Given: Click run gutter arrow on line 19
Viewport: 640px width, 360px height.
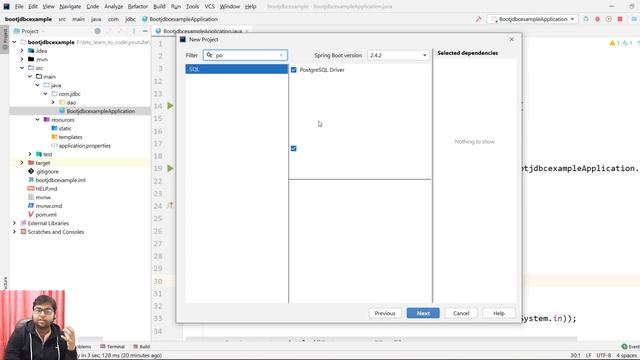Looking at the screenshot, I should [x=170, y=168].
